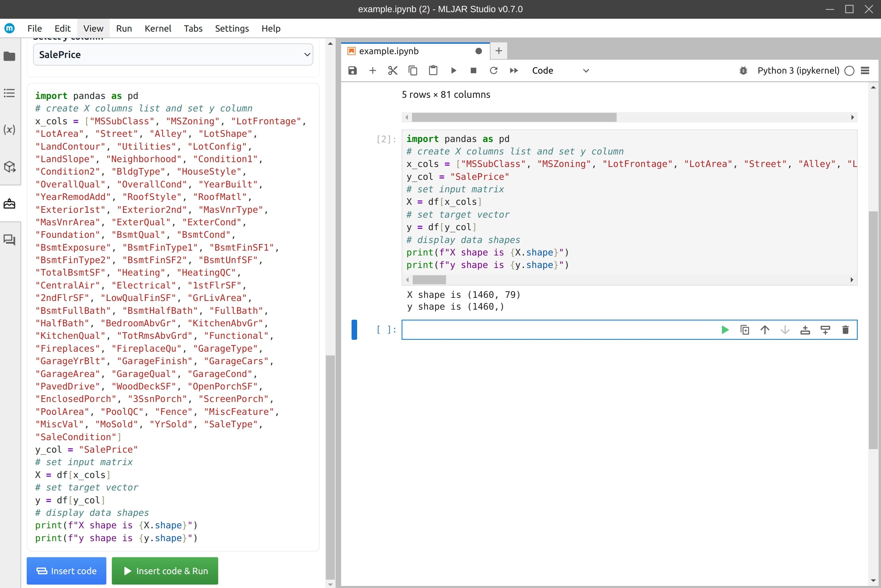
Task: Copy the selected cell from toolbar
Action: [x=413, y=70]
